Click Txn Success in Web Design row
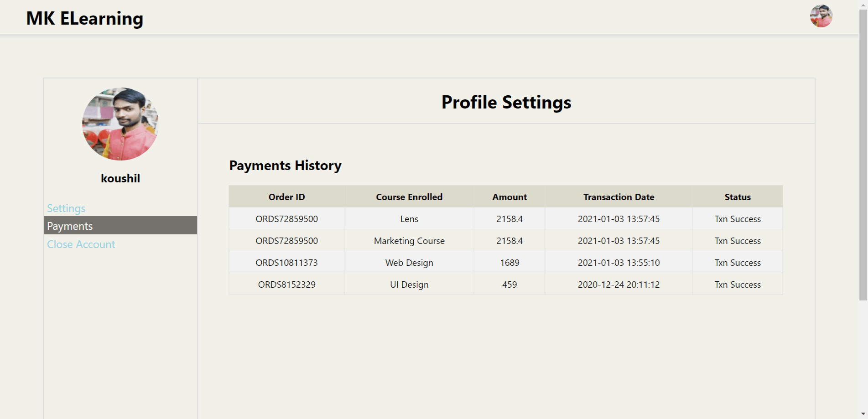868x419 pixels. pyautogui.click(x=738, y=263)
